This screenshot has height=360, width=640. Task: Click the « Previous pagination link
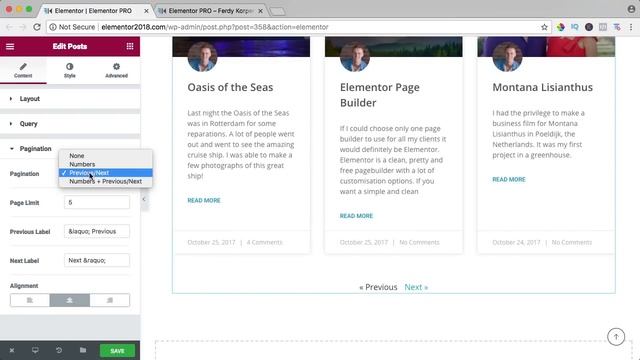point(378,287)
